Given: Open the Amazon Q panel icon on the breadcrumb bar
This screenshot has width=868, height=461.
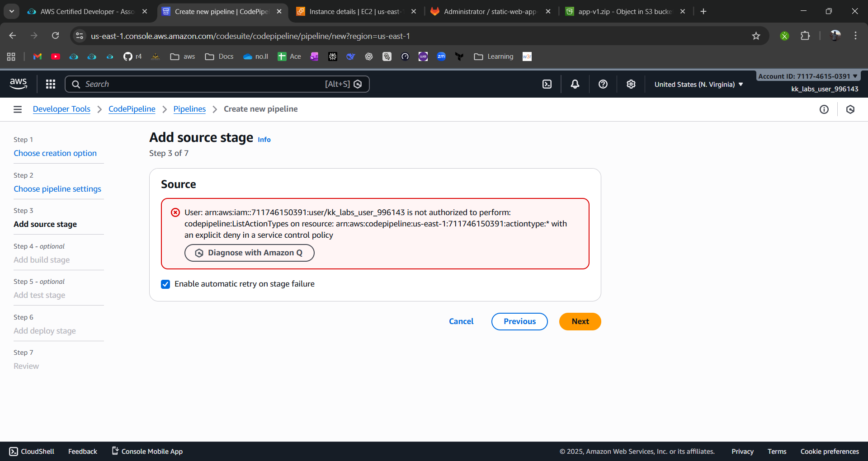Looking at the screenshot, I should pos(850,109).
